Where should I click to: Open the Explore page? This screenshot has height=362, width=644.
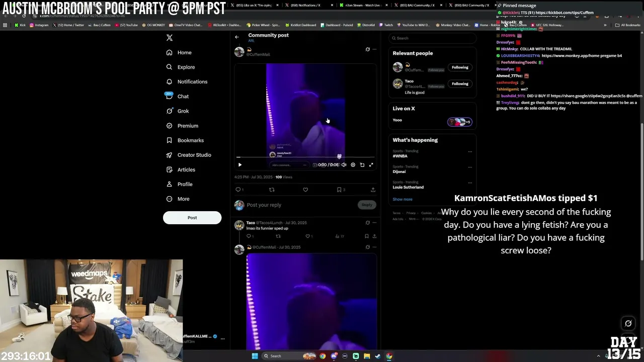click(181, 67)
